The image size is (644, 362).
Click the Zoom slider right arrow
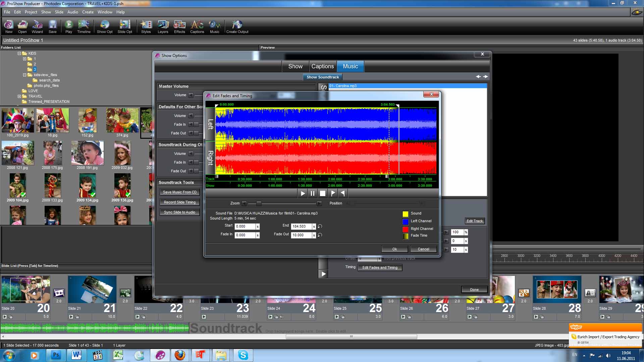point(319,203)
